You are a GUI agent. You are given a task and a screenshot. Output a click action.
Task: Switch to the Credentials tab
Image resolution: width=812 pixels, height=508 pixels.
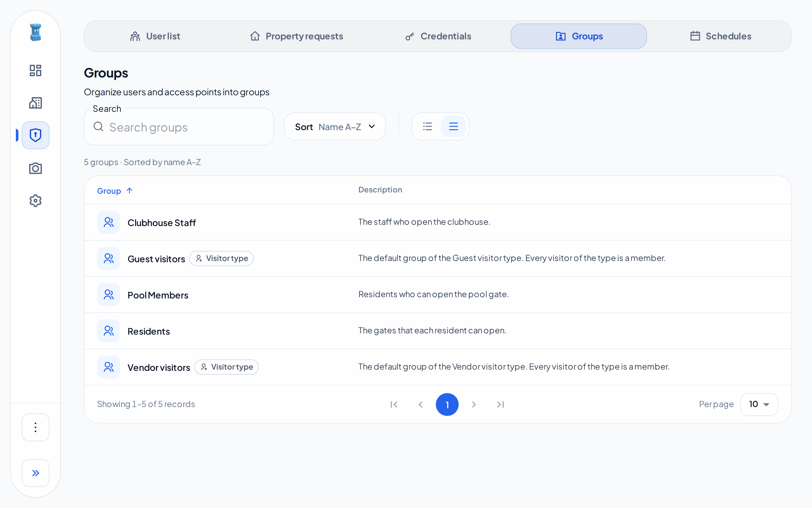(438, 36)
